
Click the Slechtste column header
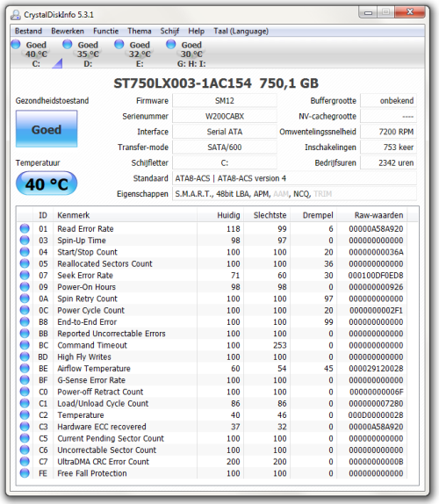268,215
